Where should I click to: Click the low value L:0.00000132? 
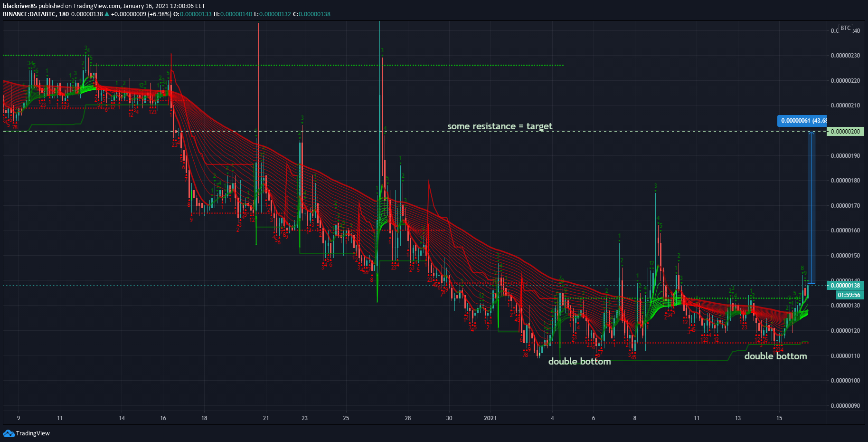point(273,14)
